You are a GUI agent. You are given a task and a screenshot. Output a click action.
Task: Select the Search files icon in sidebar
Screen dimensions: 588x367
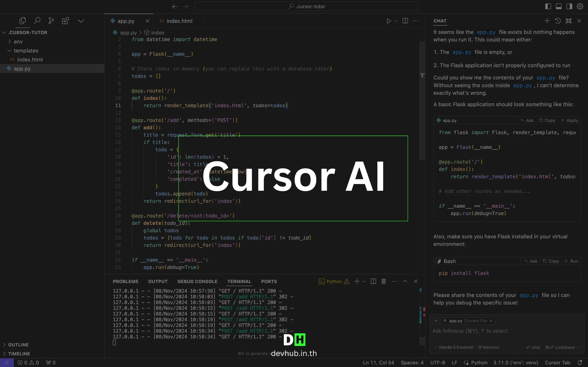[x=37, y=20]
